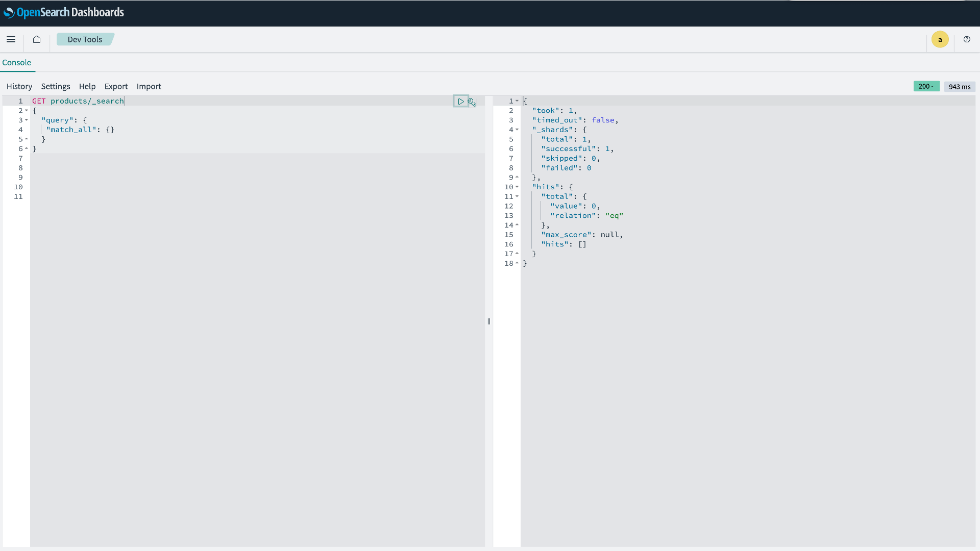Click the Export button
The image size is (980, 551).
[116, 86]
